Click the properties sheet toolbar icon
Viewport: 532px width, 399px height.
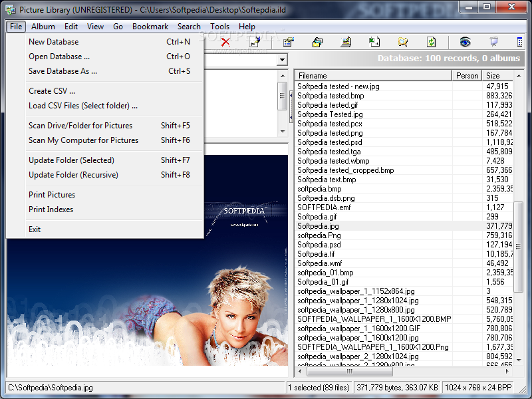[x=289, y=42]
